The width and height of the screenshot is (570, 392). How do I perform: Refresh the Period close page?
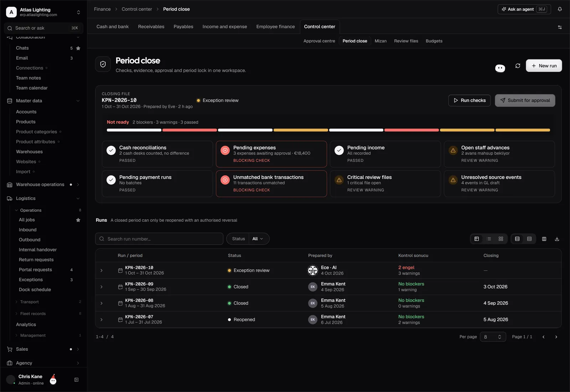pos(518,66)
